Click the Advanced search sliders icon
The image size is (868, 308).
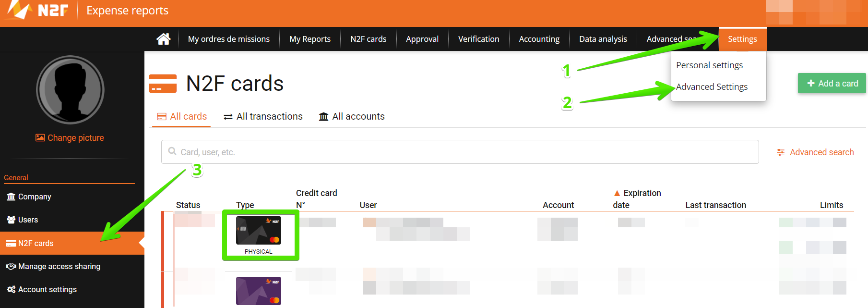click(781, 152)
